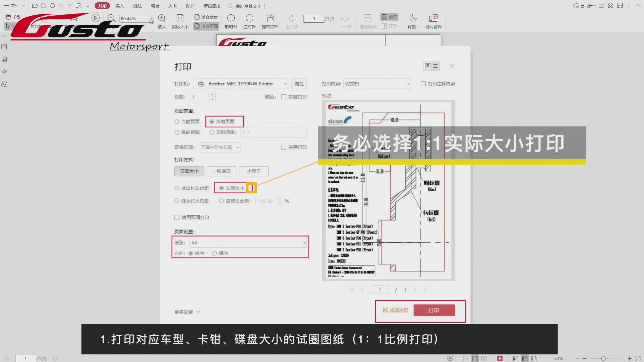Viewport: 644px width, 362px height.
Task: Go to previous page (上一页) arrow
Action: tap(292, 18)
